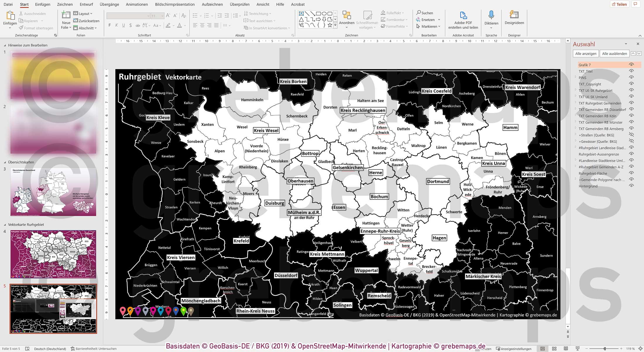Select the Markieren arrow tool
Viewport: 644px width, 352px height.
(x=428, y=26)
